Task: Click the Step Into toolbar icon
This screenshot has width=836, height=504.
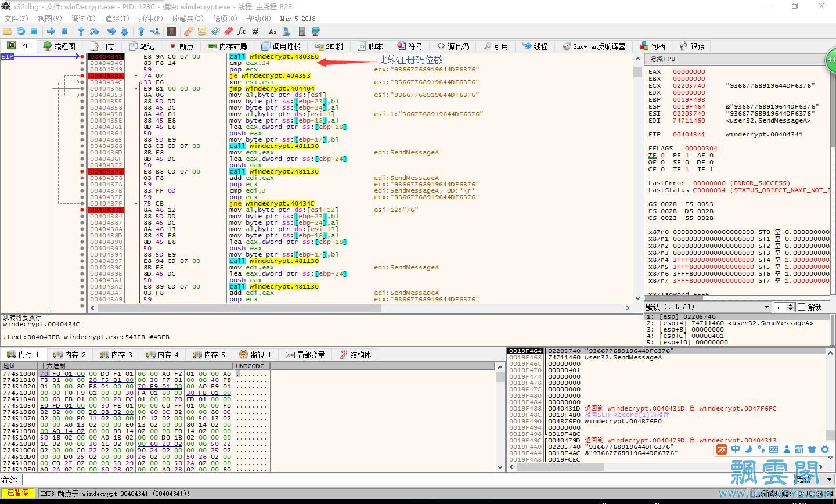Action: [81, 31]
